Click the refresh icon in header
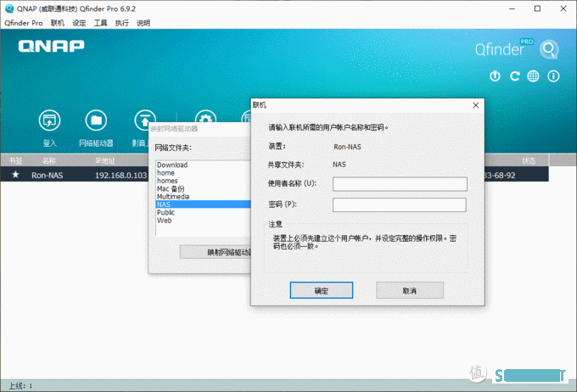577x392 pixels. [x=514, y=76]
